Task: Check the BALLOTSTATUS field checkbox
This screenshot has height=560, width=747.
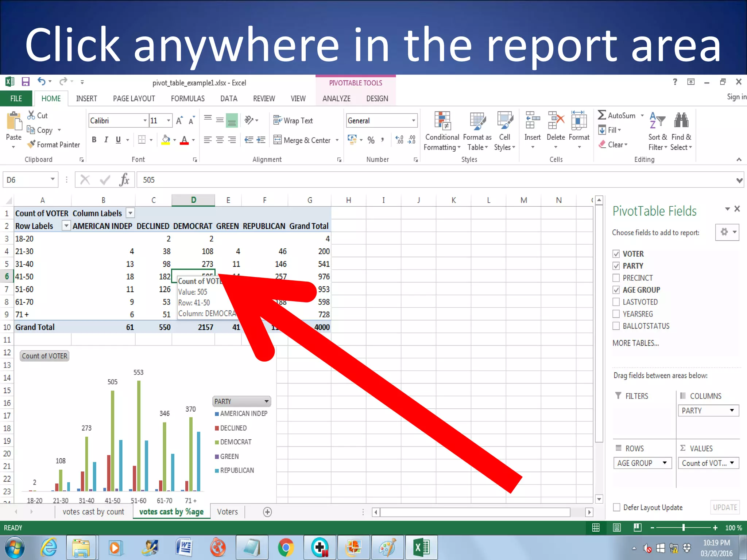Action: click(x=616, y=326)
